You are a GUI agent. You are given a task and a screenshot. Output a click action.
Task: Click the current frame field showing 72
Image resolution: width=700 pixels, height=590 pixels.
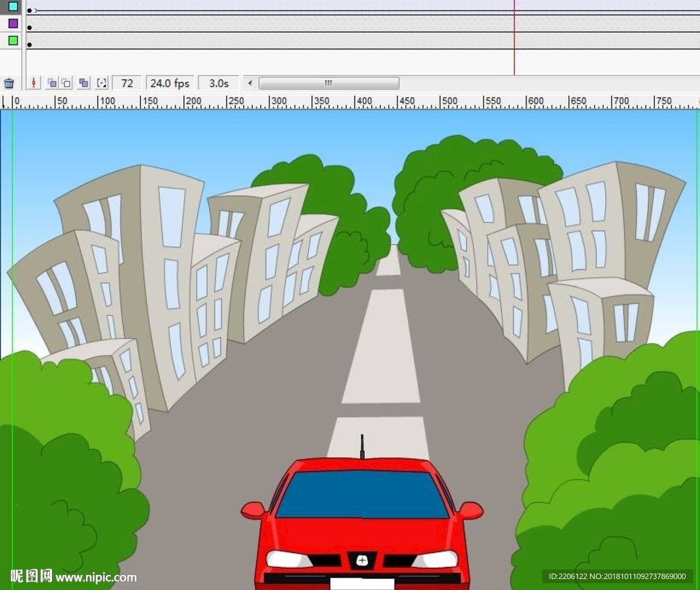point(127,83)
